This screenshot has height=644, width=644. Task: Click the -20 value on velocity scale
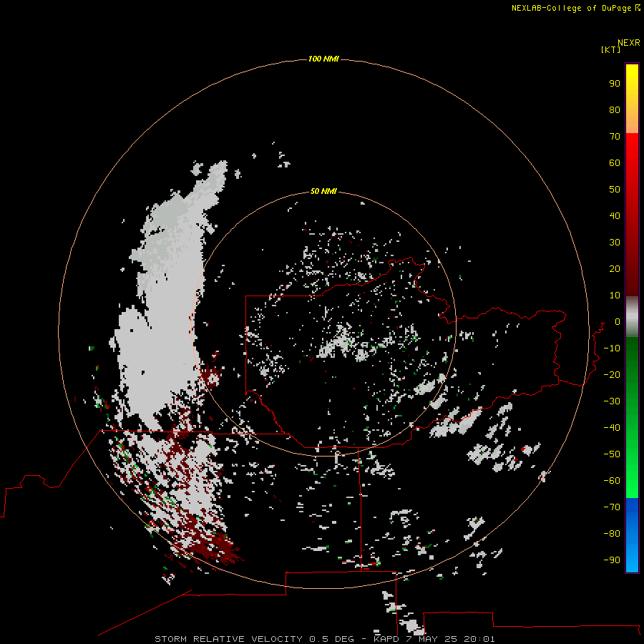click(612, 374)
